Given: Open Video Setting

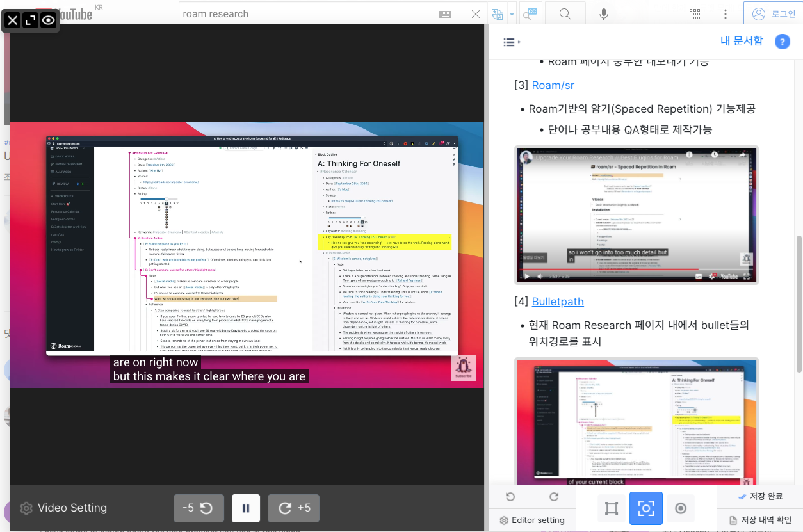Looking at the screenshot, I should tap(63, 508).
